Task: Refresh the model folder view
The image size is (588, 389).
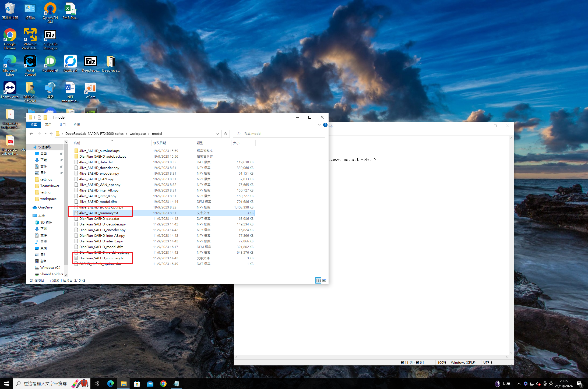Action: [x=226, y=134]
